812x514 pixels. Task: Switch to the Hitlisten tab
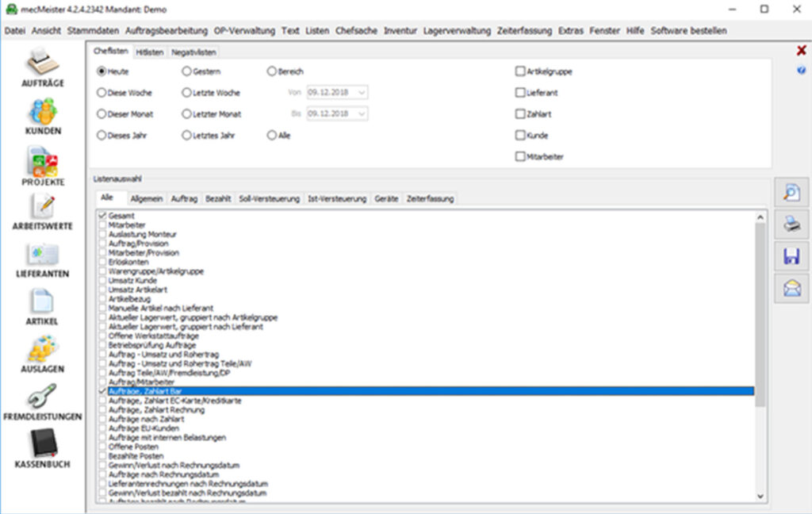pyautogui.click(x=150, y=52)
